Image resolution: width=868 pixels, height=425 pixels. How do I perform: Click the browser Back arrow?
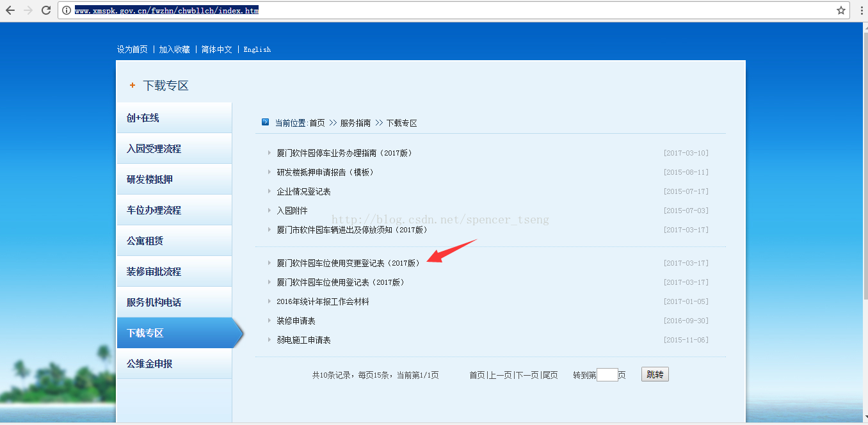coord(10,10)
